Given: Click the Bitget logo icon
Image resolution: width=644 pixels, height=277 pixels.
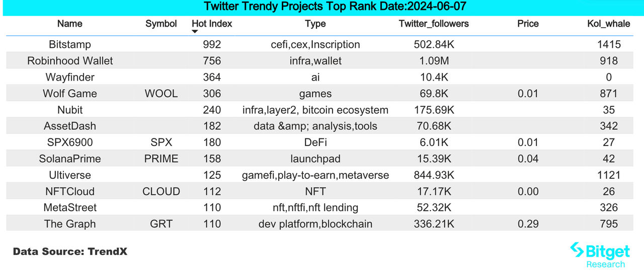Looking at the screenshot, I should [x=577, y=250].
